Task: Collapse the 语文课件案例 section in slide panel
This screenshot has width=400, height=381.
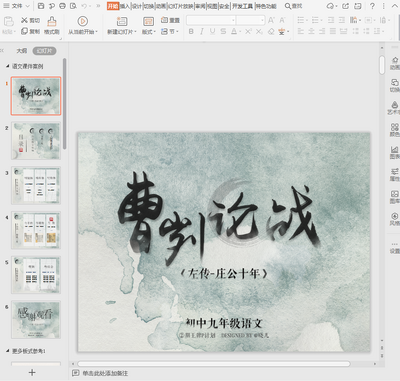Action: pos(7,66)
